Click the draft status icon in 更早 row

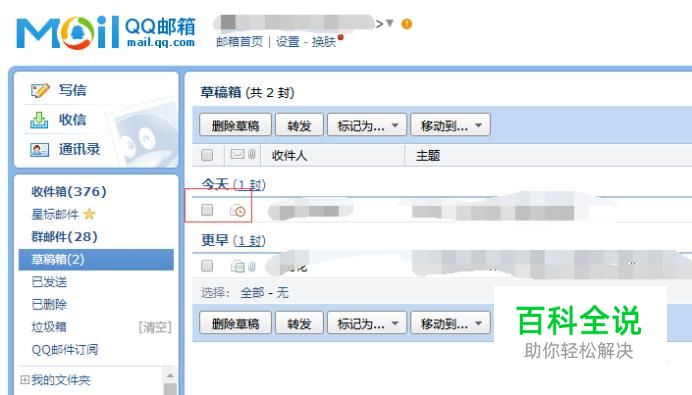[x=237, y=266]
